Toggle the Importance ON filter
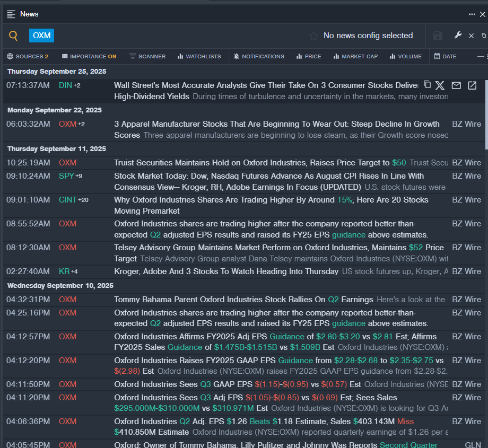The height and width of the screenshot is (448, 488). pos(89,56)
